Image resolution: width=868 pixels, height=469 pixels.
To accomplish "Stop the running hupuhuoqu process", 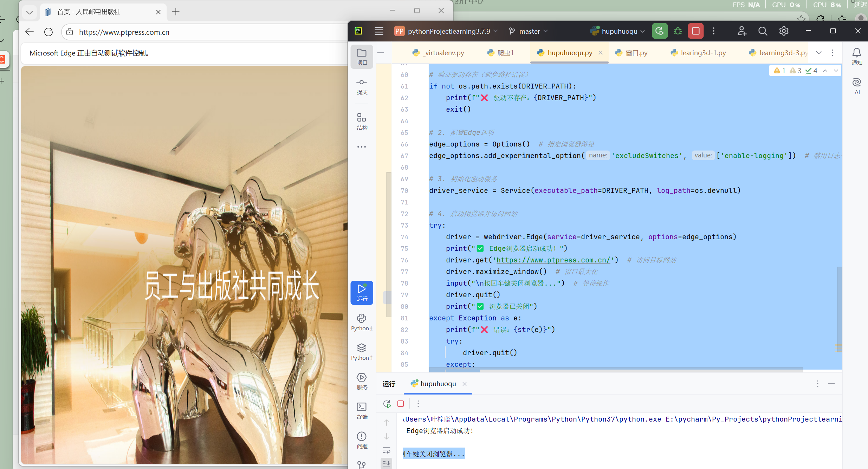I will click(695, 31).
